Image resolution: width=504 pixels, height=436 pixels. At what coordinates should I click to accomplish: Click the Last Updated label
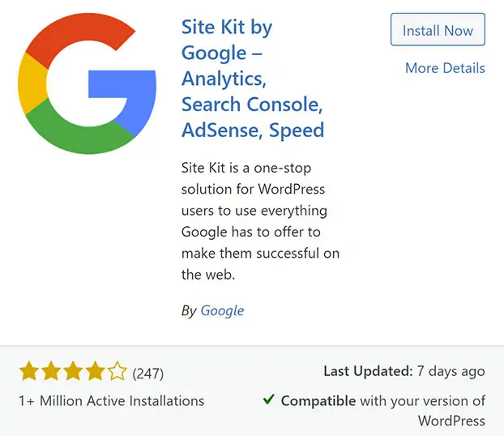[x=368, y=371]
